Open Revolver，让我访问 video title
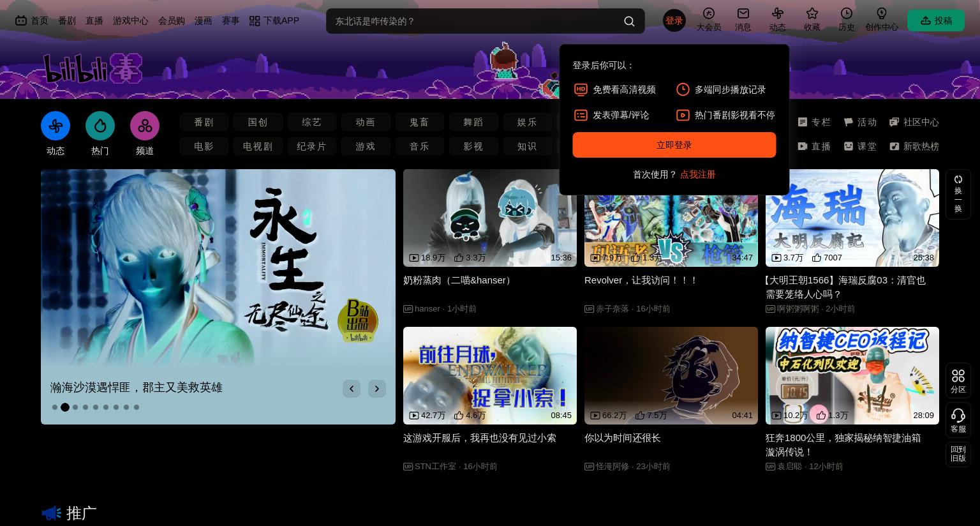 click(x=641, y=280)
